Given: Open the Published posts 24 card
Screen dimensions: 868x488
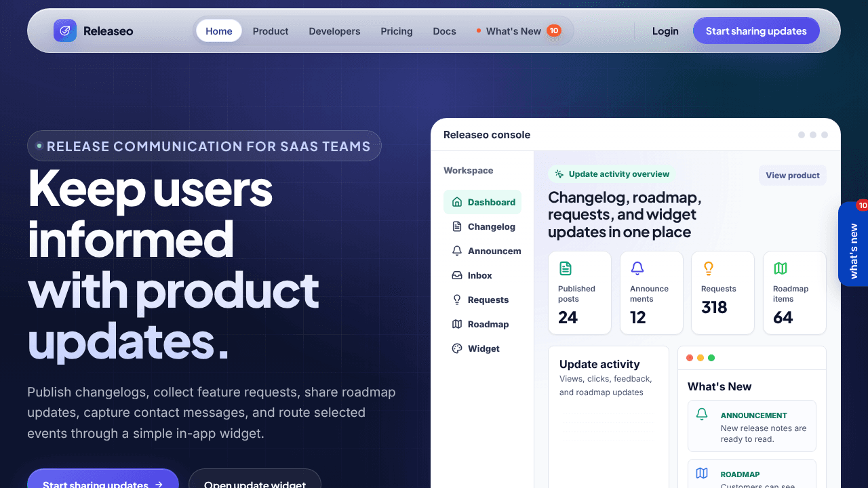Looking at the screenshot, I should point(580,293).
